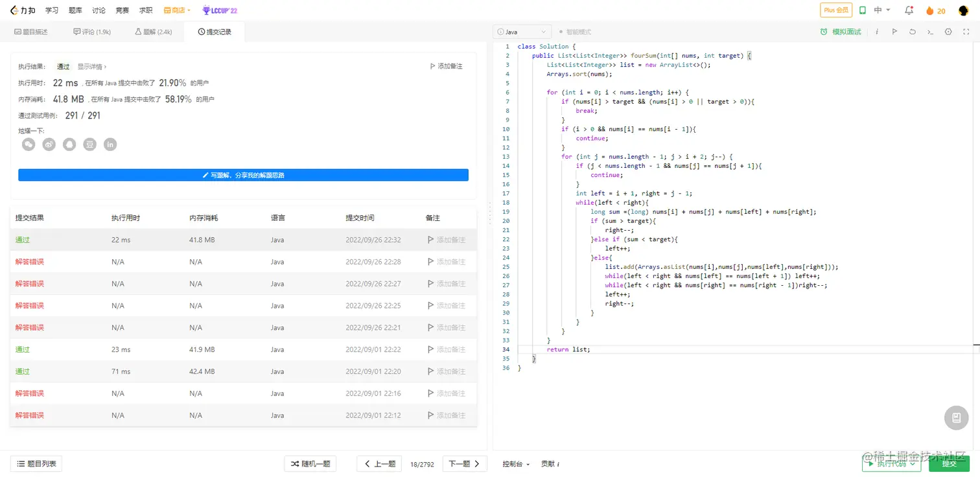
Task: Open the 解答错误 submission from 2022/09/26 22:25
Action: [30, 306]
